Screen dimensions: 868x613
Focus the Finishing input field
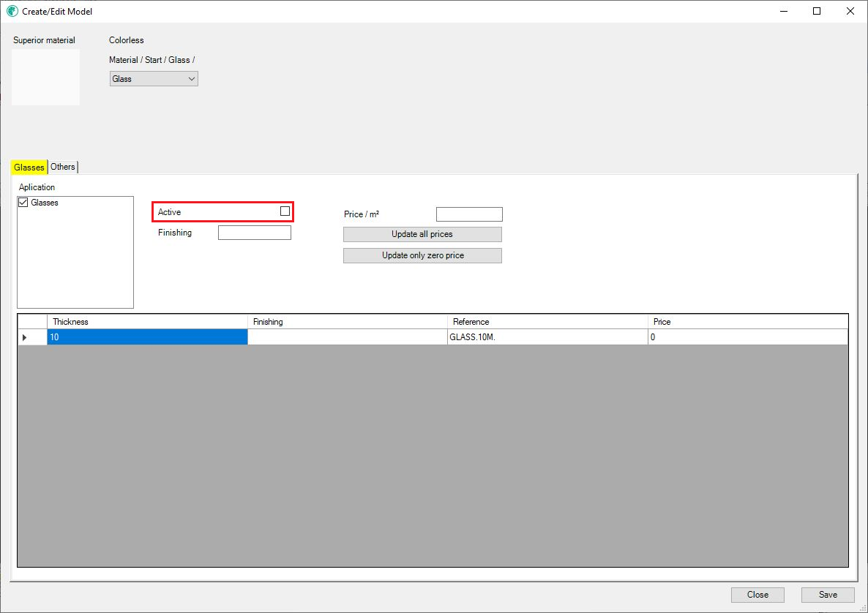click(254, 233)
